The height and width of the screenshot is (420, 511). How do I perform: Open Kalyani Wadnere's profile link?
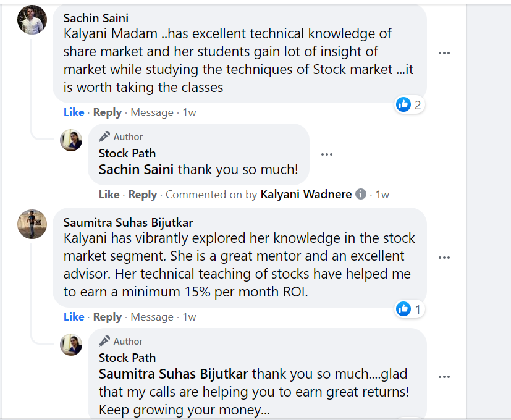[306, 195]
